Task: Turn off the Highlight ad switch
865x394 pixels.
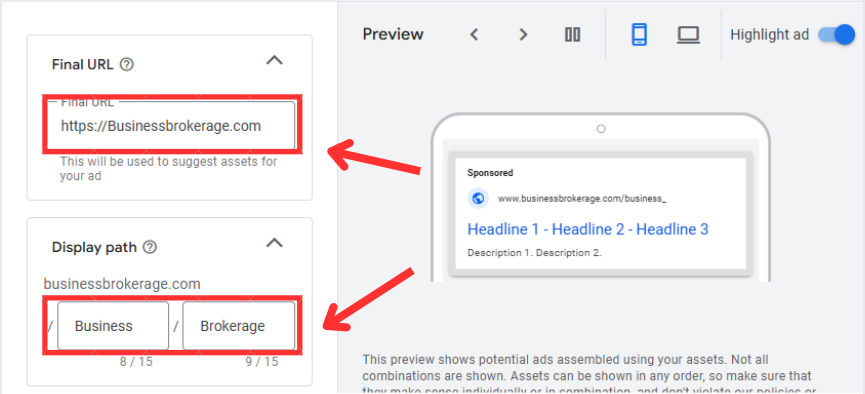Action: click(x=836, y=35)
